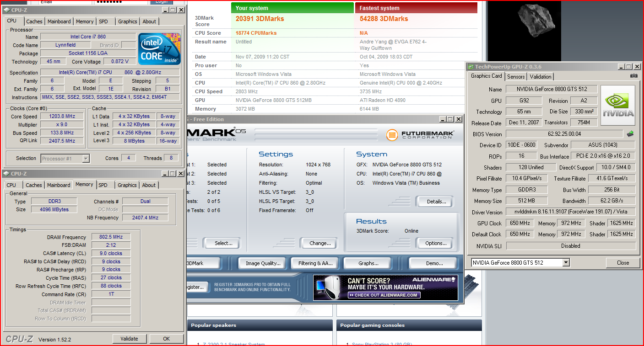Click the GPU-Z title bar application icon

tap(471, 67)
